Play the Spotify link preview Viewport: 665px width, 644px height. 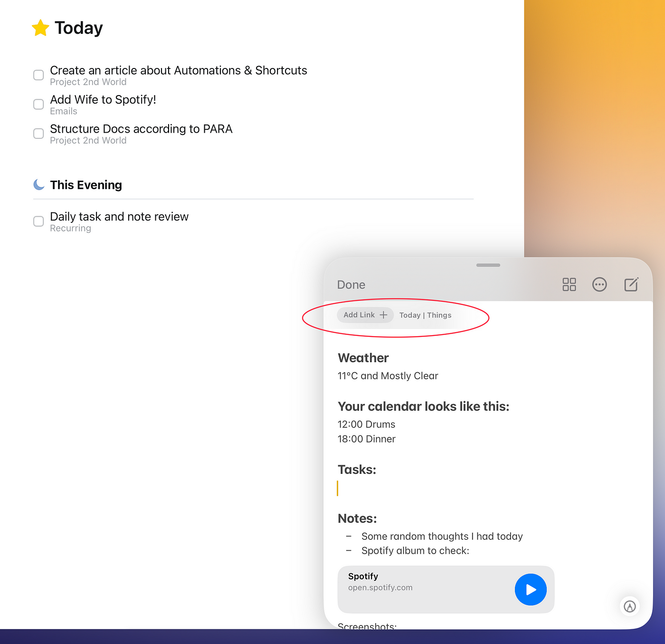point(531,590)
